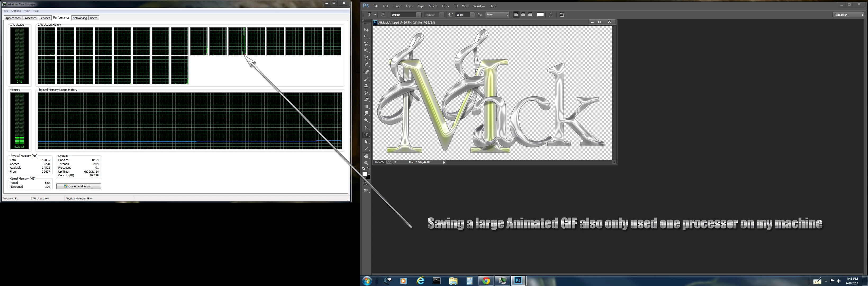Select the Move tool

click(366, 30)
